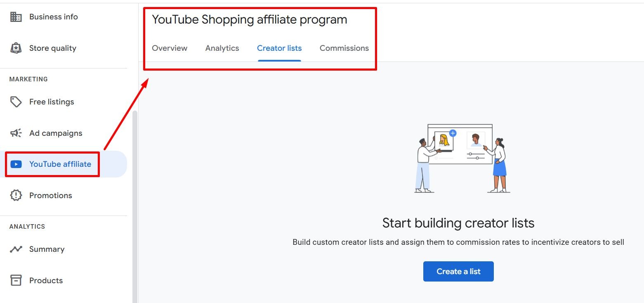The image size is (644, 303).
Task: Switch to the Commissions tab
Action: (x=344, y=48)
